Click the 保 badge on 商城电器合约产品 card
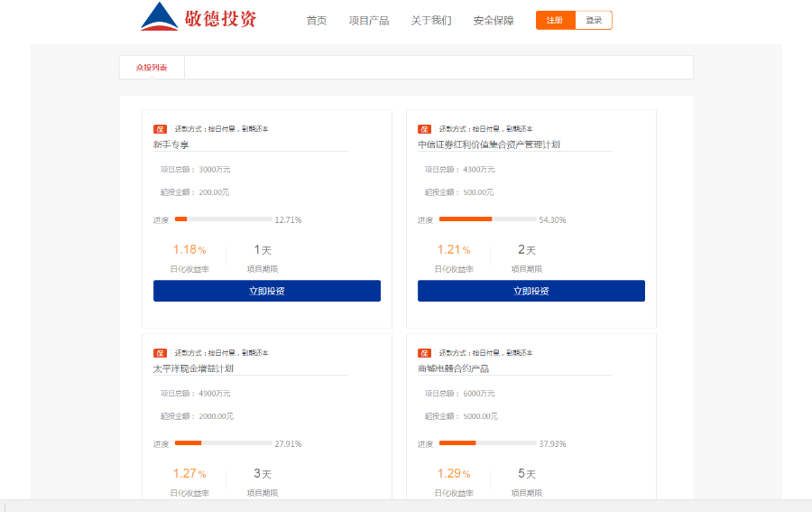The height and width of the screenshot is (512, 812). coord(424,353)
